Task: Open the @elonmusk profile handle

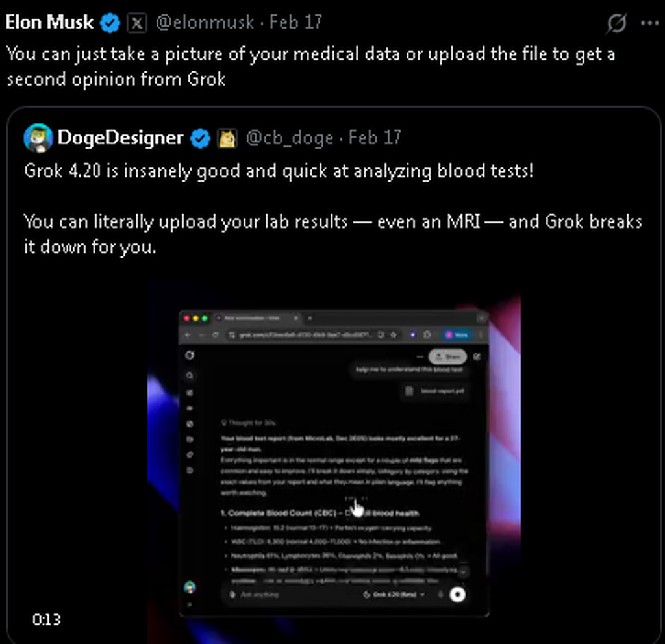Action: pyautogui.click(x=205, y=23)
